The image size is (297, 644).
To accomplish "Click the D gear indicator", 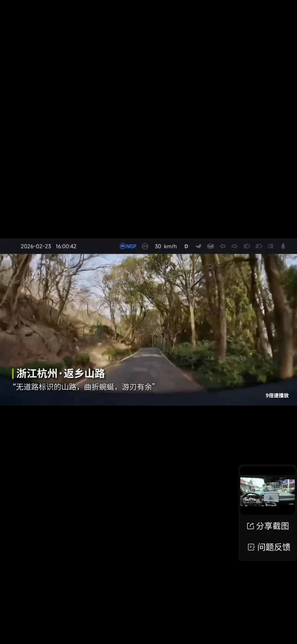I will [x=186, y=246].
